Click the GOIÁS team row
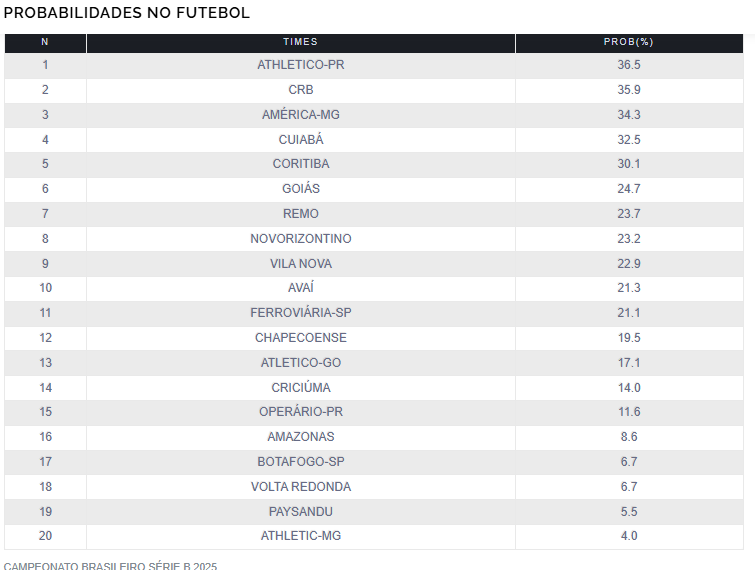The width and height of the screenshot is (755, 570). point(300,189)
